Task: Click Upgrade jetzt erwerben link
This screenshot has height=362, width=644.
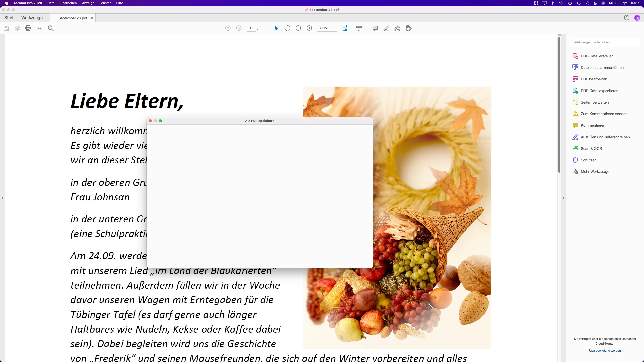Action: [x=605, y=350]
